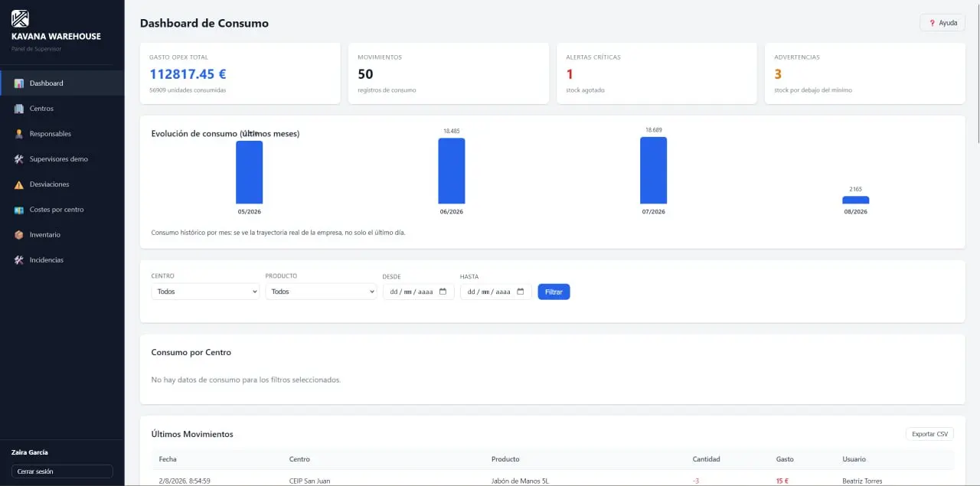Click the Inventario box icon

(x=19, y=235)
